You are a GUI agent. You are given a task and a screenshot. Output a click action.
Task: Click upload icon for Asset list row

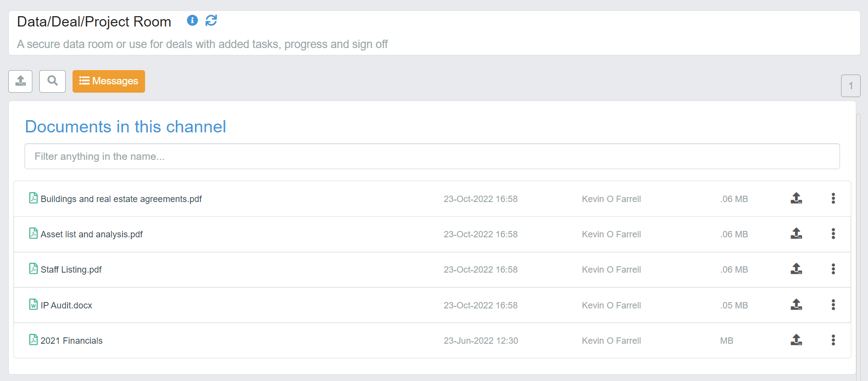click(x=796, y=233)
